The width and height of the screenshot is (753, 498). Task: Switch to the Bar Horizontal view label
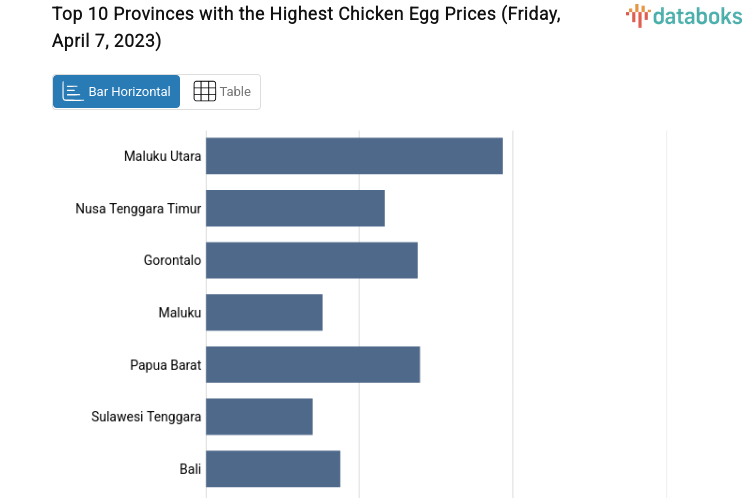(x=129, y=92)
